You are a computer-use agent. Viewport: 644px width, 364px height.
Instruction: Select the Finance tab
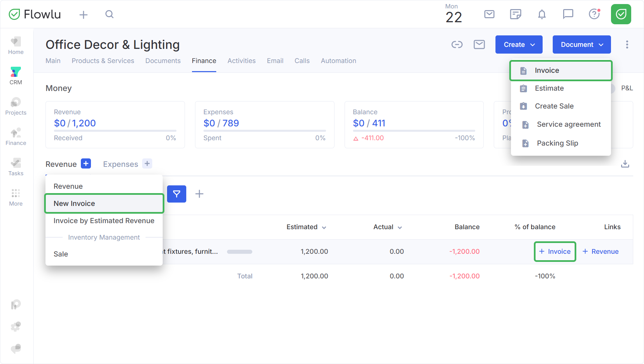[204, 61]
